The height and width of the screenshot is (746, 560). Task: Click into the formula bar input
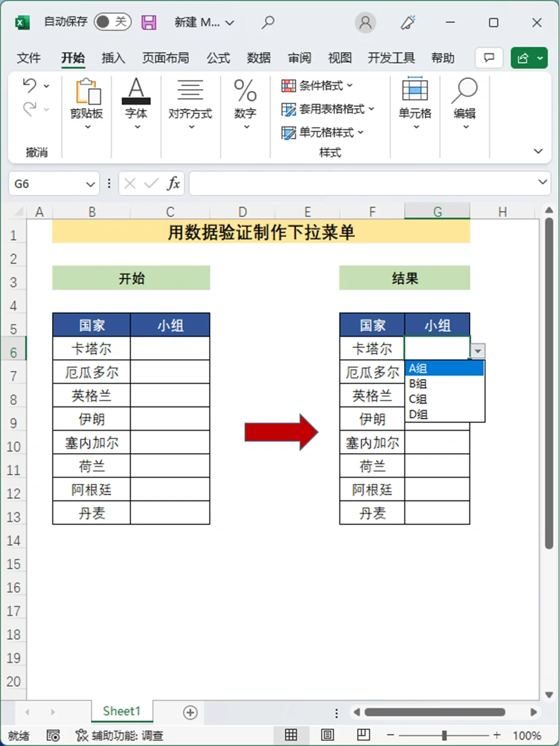pyautogui.click(x=362, y=184)
